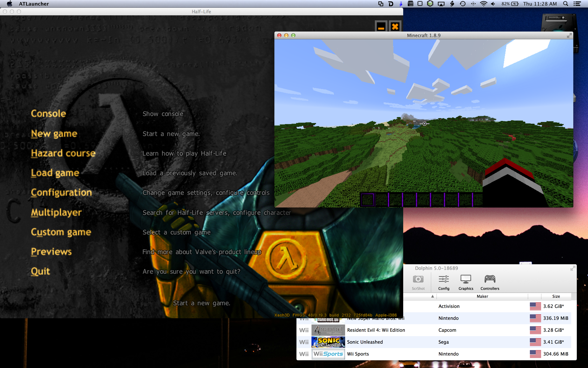The image size is (588, 368).
Task: Click the US flag in the Capcom row
Action: [535, 330]
